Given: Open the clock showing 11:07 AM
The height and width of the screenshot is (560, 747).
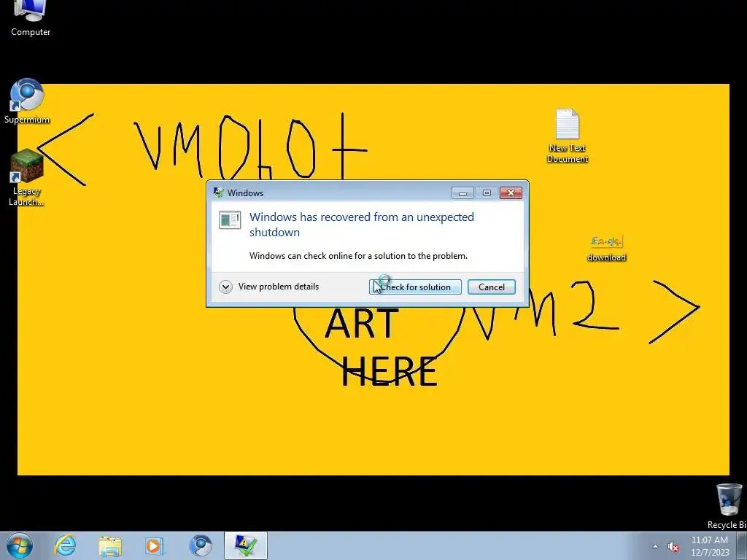Looking at the screenshot, I should click(x=709, y=546).
